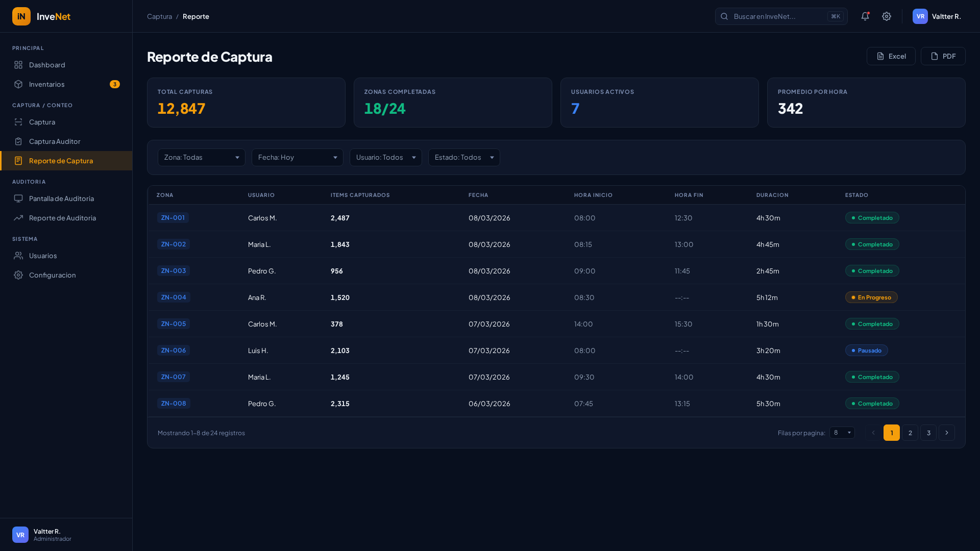Click the Captura scan icon in sidebar
The height and width of the screenshot is (551, 980).
click(18, 122)
